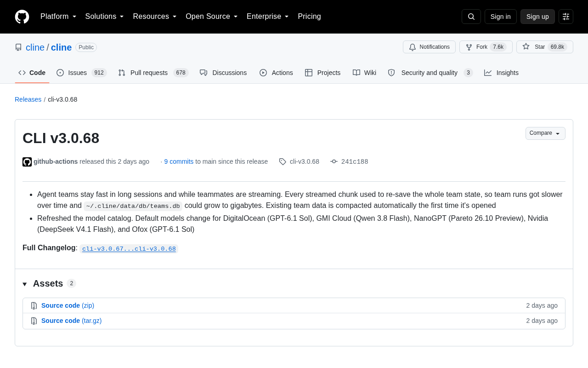
Task: Click the archive icon for Source code (tar.gz)
Action: pos(34,321)
